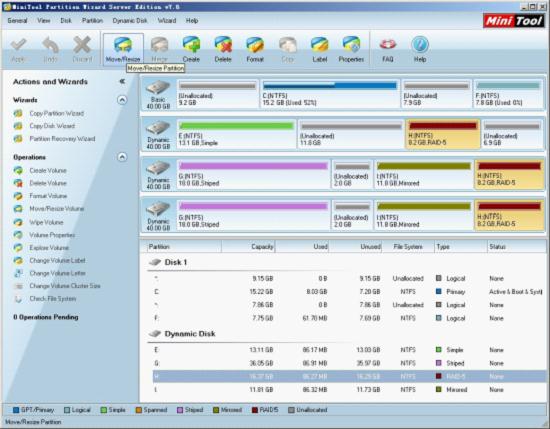
Task: Select the I: 11.81 GB Mirrored row
Action: [x=349, y=390]
